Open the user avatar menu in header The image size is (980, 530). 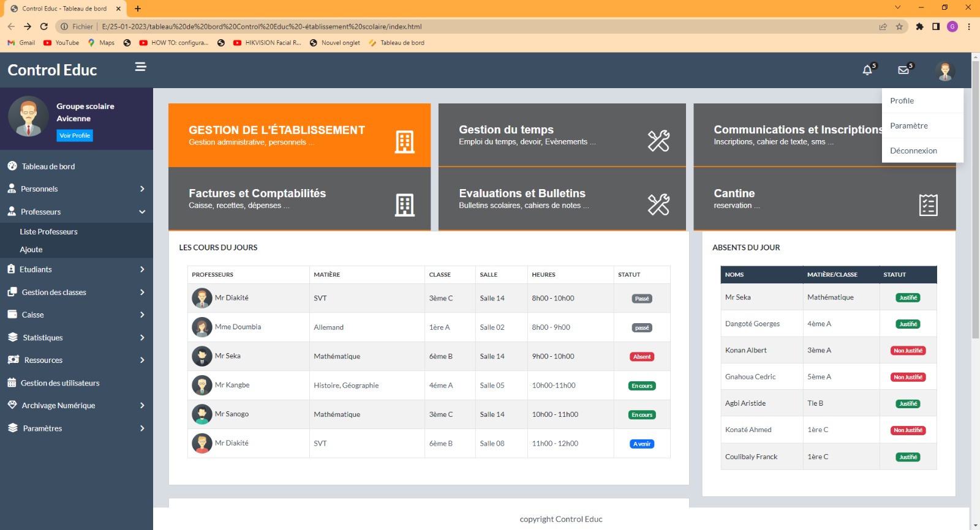pyautogui.click(x=945, y=71)
